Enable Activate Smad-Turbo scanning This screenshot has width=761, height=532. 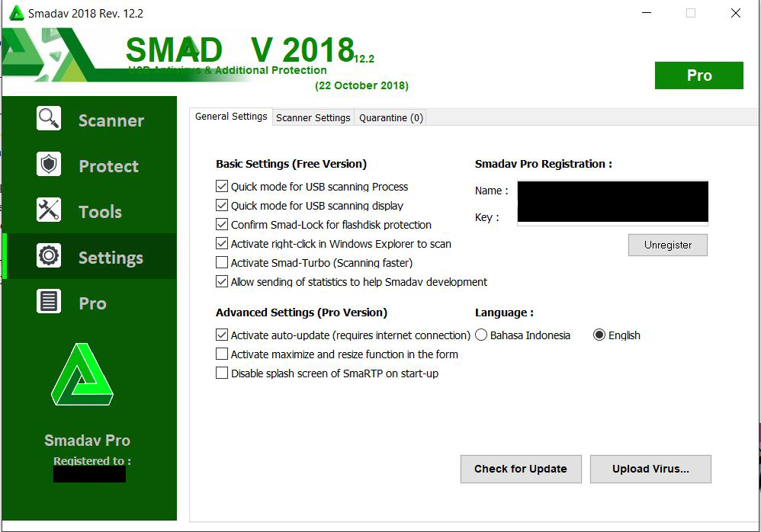click(222, 262)
